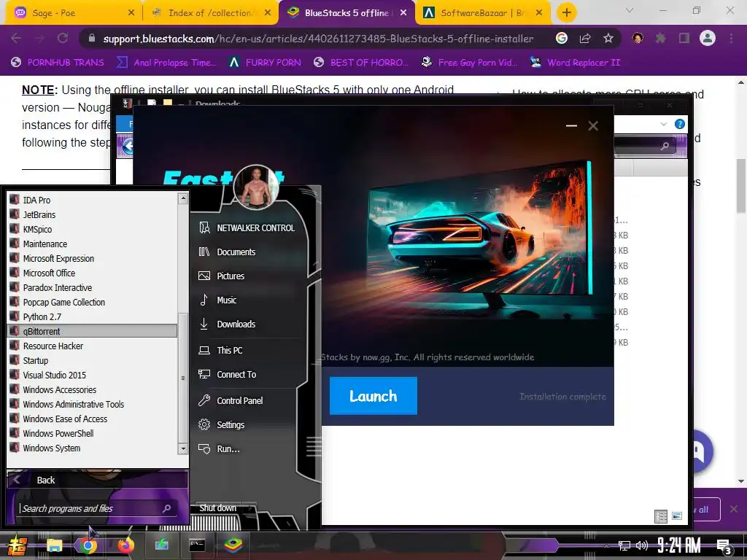Open the Chrome extensions puzzle icon
Screen dimensions: 747x560
click(661, 39)
